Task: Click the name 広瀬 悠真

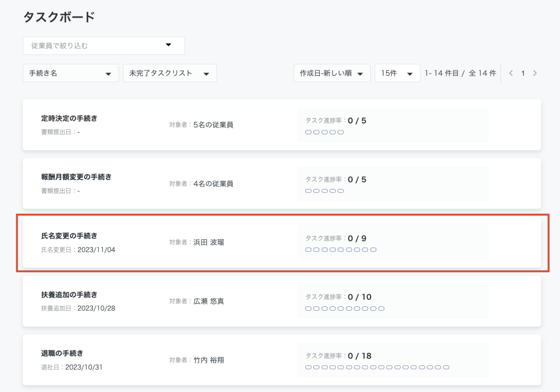Action: (209, 301)
